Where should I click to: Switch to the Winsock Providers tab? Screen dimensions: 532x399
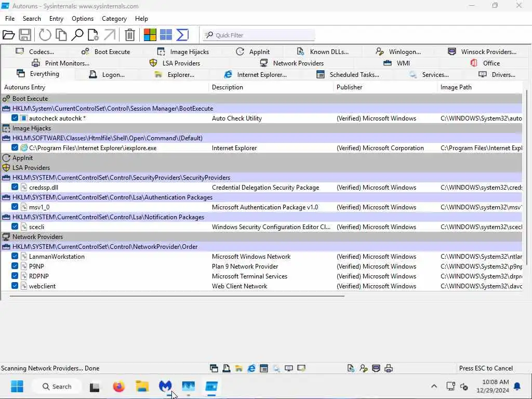pos(482,51)
